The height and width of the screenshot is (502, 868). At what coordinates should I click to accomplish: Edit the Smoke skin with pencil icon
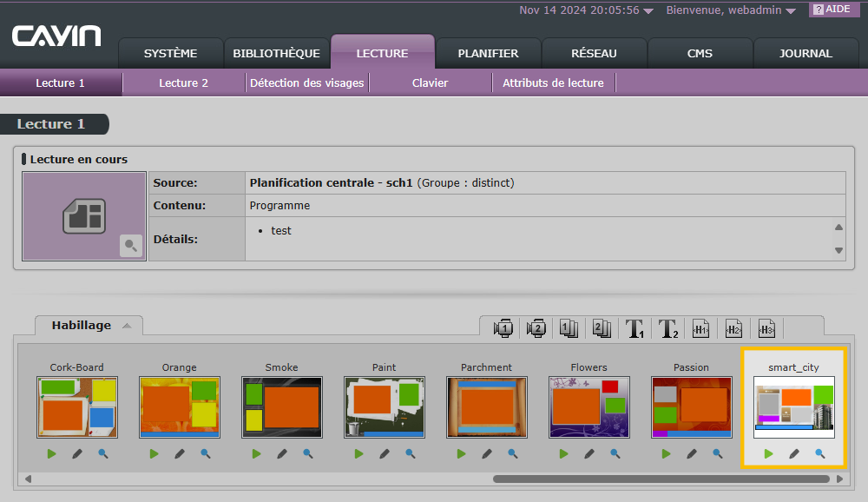282,453
